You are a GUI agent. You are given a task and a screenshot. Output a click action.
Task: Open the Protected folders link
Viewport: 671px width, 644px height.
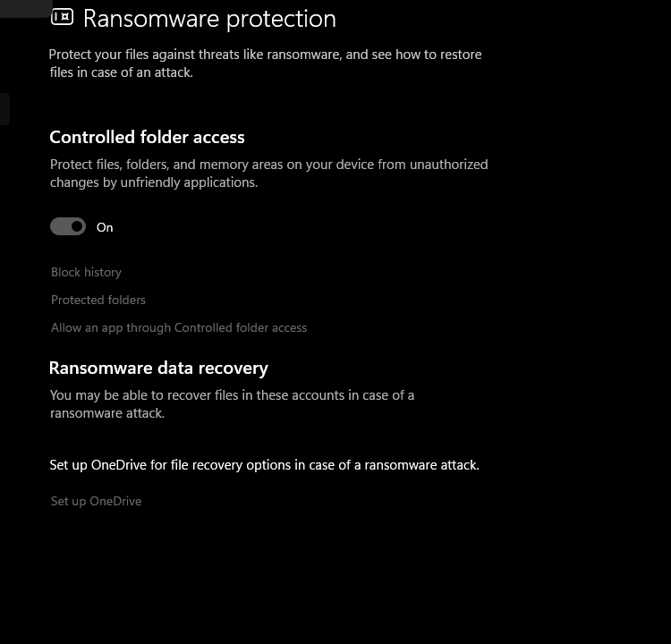click(x=98, y=300)
